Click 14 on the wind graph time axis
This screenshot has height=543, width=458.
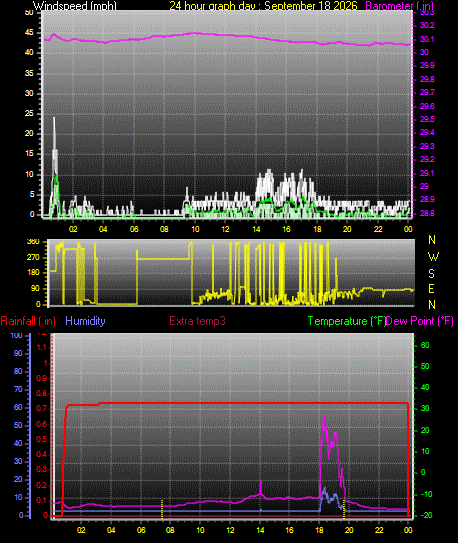pyautogui.click(x=256, y=229)
